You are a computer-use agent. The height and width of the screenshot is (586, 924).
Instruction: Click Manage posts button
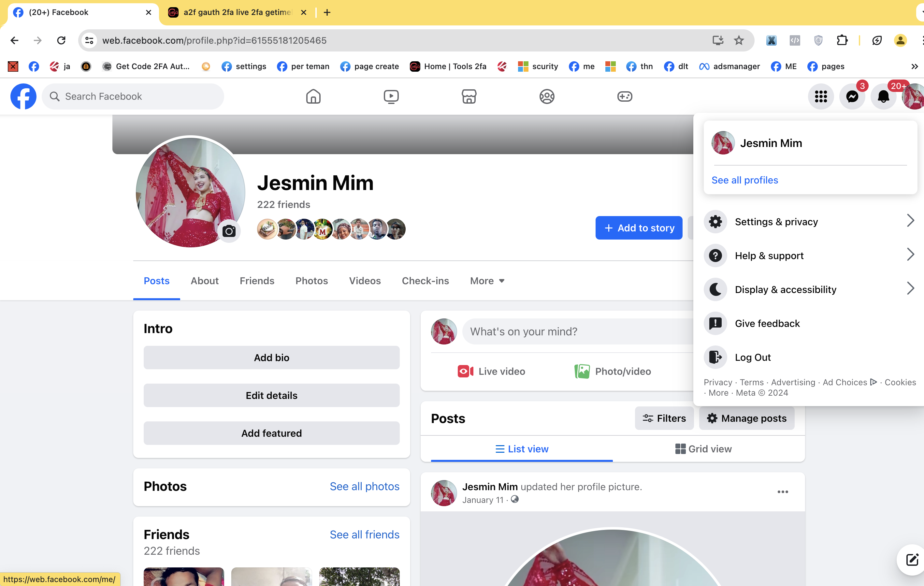(x=746, y=418)
